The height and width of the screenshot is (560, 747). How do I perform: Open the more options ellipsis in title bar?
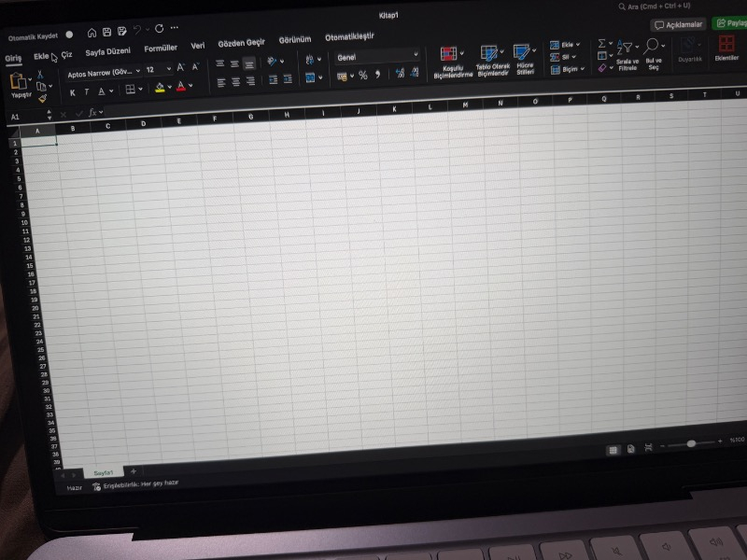(x=175, y=28)
